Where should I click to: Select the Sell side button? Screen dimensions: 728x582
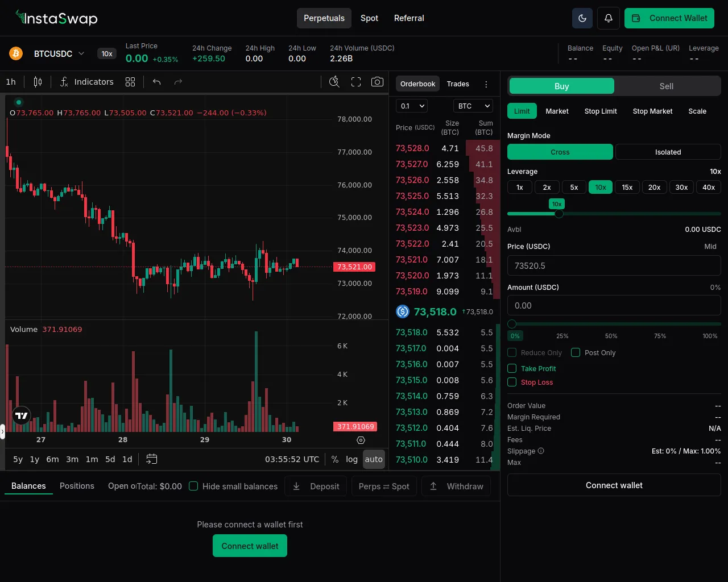[x=667, y=86]
